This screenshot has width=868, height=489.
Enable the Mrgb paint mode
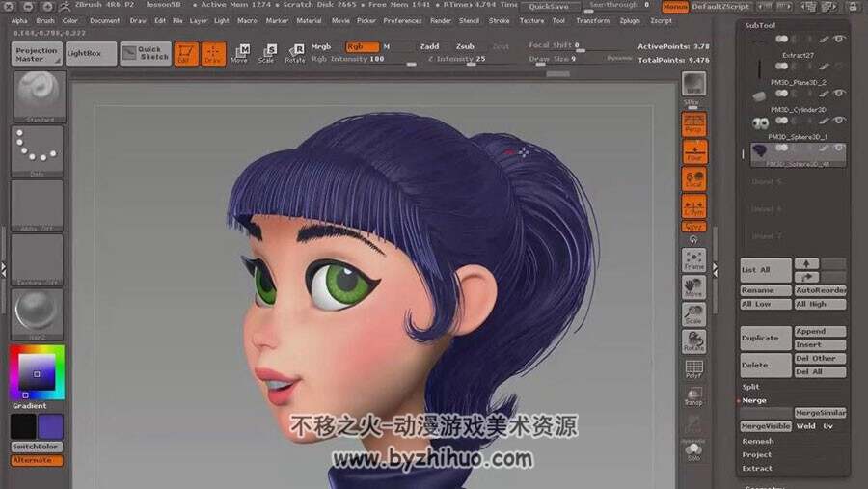tap(321, 47)
